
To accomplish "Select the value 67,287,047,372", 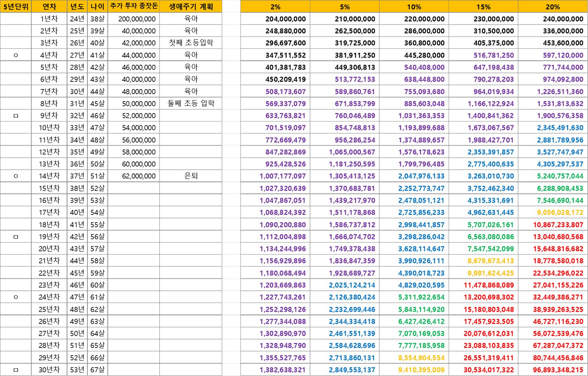I will 558,346.
